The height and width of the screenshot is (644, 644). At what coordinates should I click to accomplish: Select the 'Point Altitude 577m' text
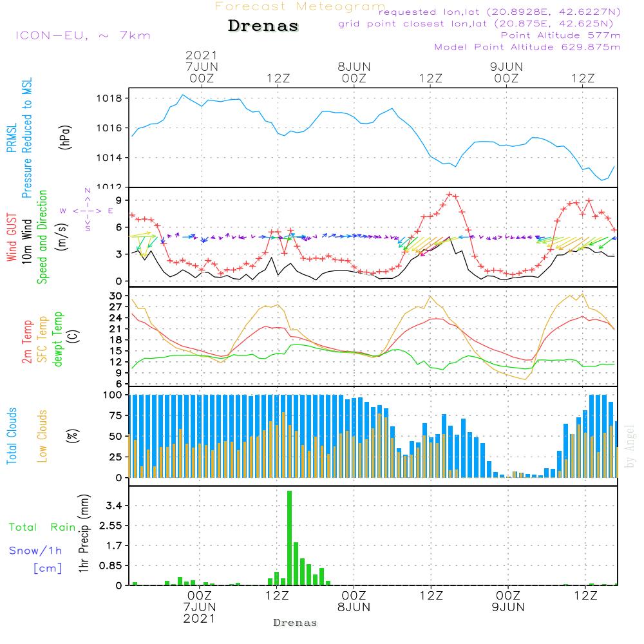pyautogui.click(x=560, y=35)
